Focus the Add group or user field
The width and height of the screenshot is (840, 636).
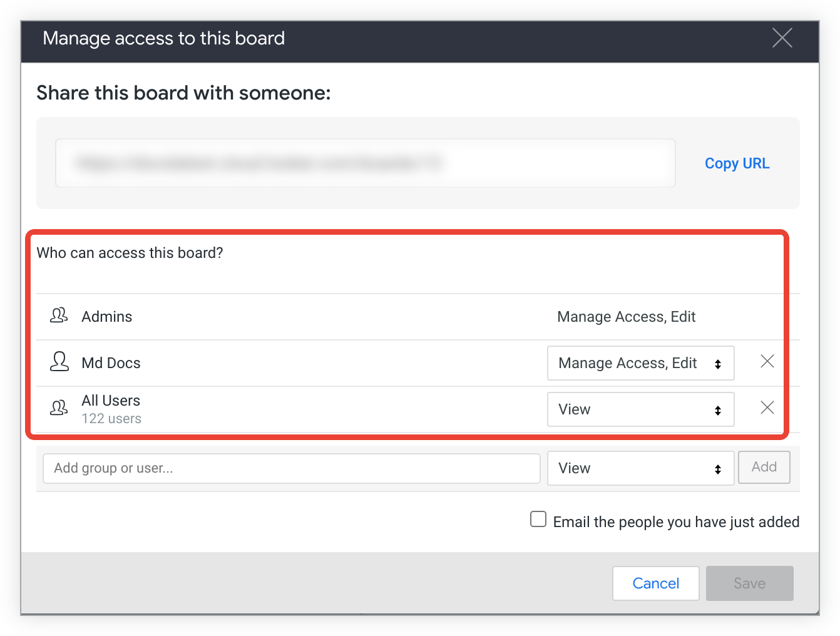tap(291, 468)
